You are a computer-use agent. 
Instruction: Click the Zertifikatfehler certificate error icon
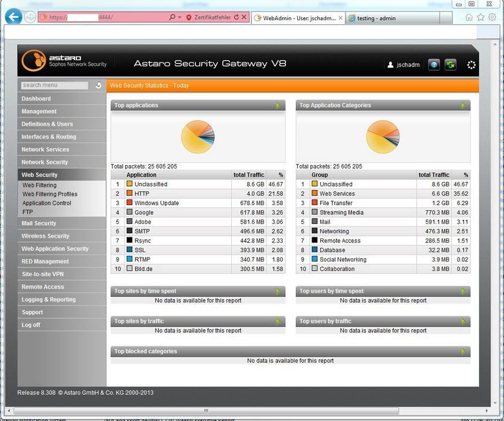[x=189, y=17]
